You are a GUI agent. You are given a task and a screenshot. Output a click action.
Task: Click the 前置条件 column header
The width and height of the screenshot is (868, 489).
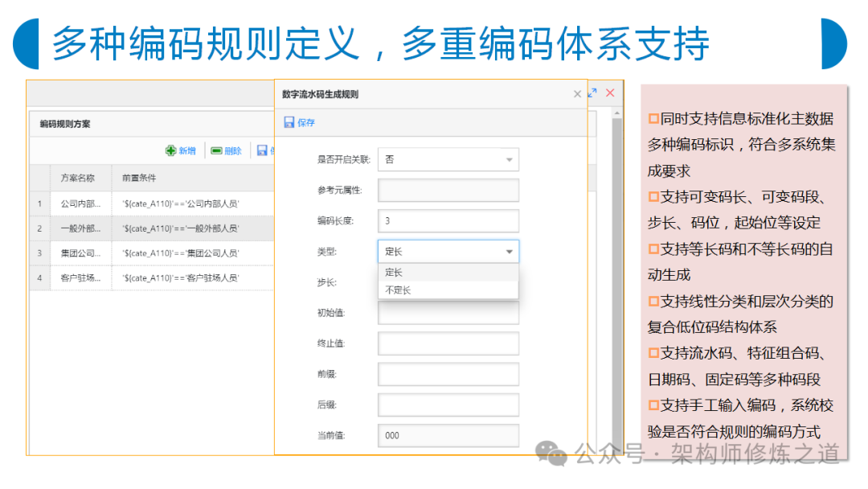[139, 178]
